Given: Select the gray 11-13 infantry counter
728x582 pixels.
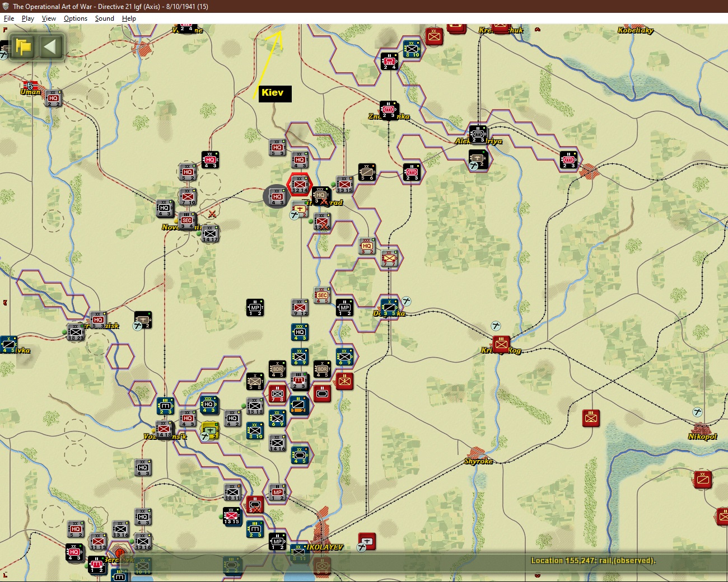Looking at the screenshot, I should [x=98, y=542].
